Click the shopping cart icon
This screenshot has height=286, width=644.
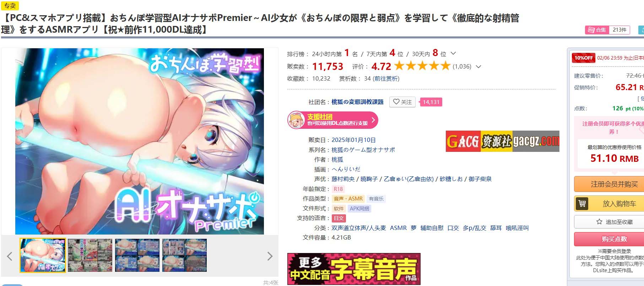coord(582,204)
